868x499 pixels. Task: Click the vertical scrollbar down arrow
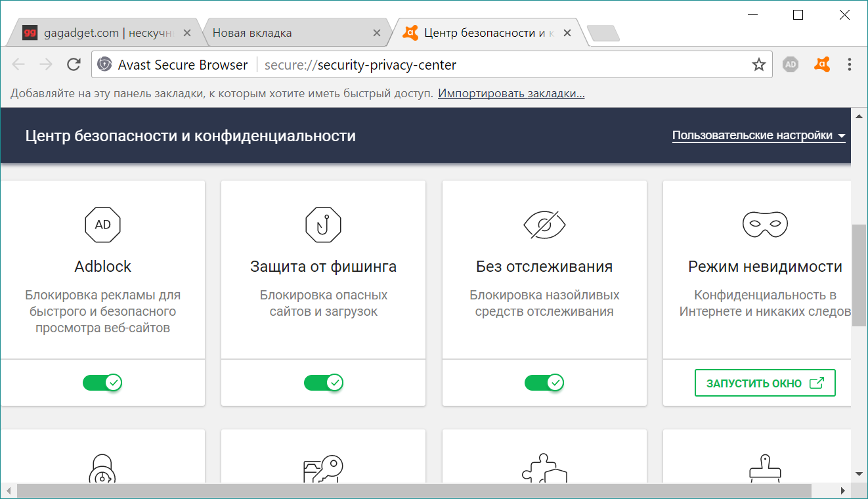tap(859, 473)
